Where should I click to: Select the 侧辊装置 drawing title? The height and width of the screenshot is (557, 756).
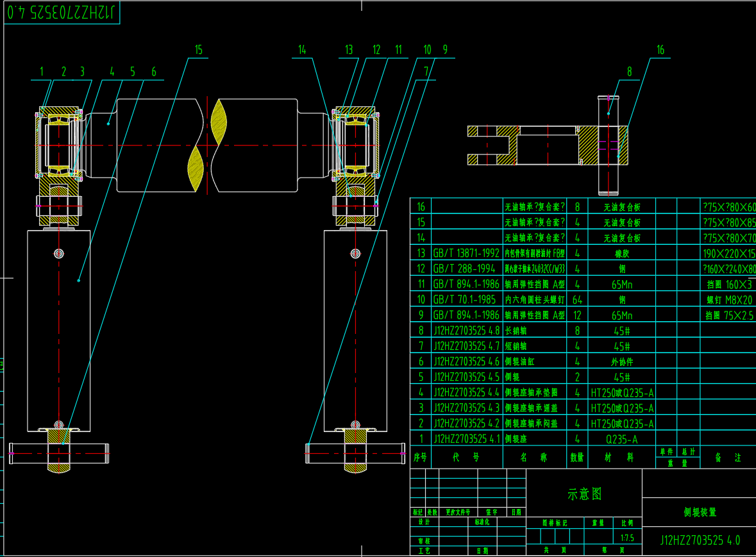[699, 512]
